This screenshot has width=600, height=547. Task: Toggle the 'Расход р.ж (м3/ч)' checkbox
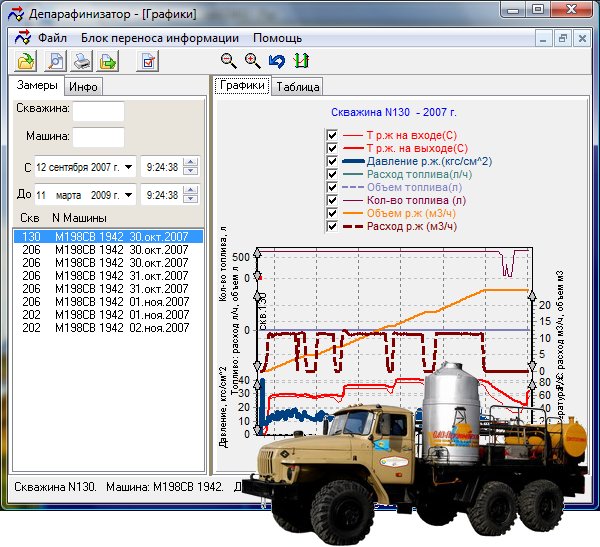coord(332,226)
